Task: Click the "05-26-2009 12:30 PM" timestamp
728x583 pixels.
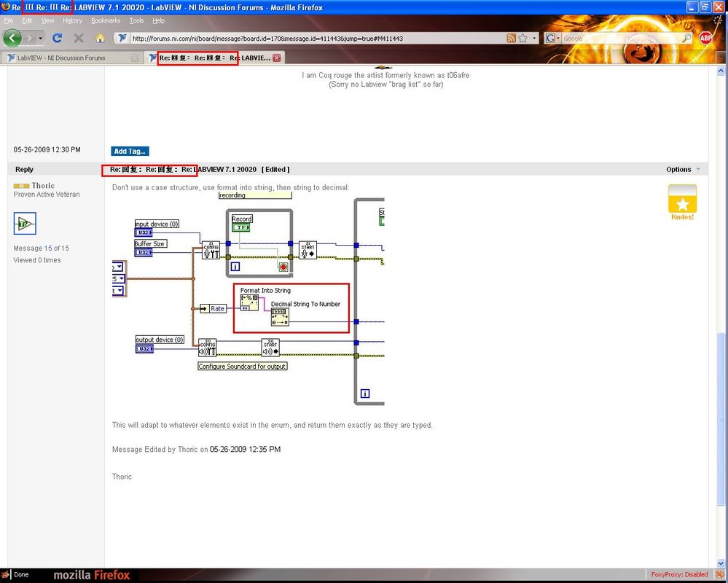Action: tap(47, 149)
